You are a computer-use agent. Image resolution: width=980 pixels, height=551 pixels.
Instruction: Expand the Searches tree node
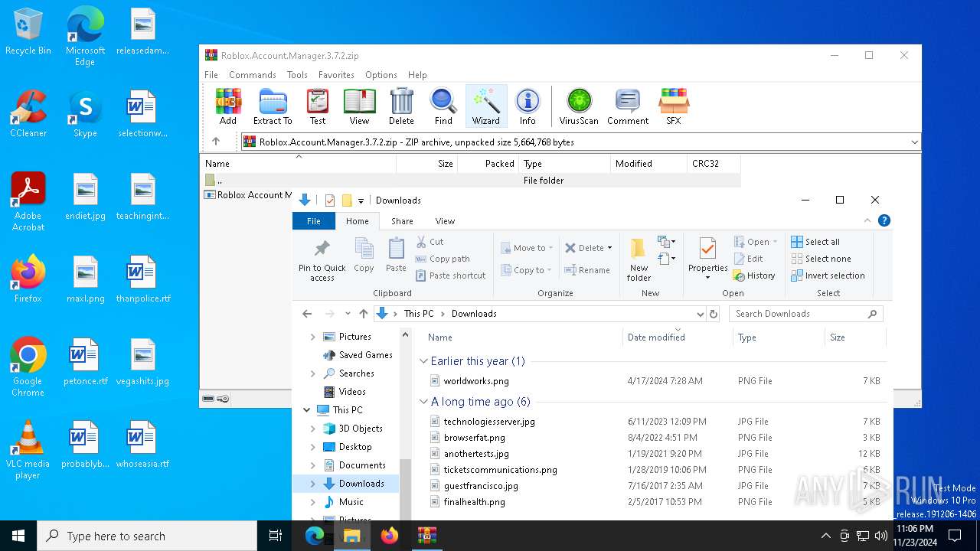312,373
